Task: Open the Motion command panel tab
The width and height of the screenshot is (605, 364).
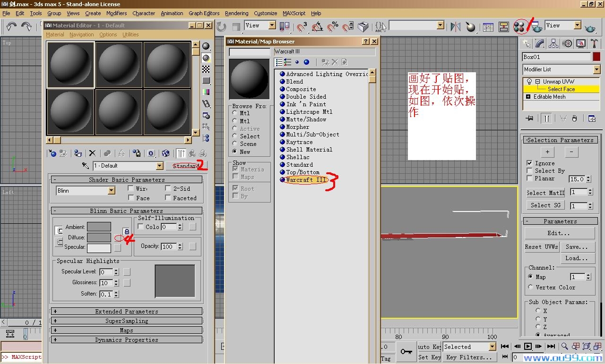Action: pos(567,44)
